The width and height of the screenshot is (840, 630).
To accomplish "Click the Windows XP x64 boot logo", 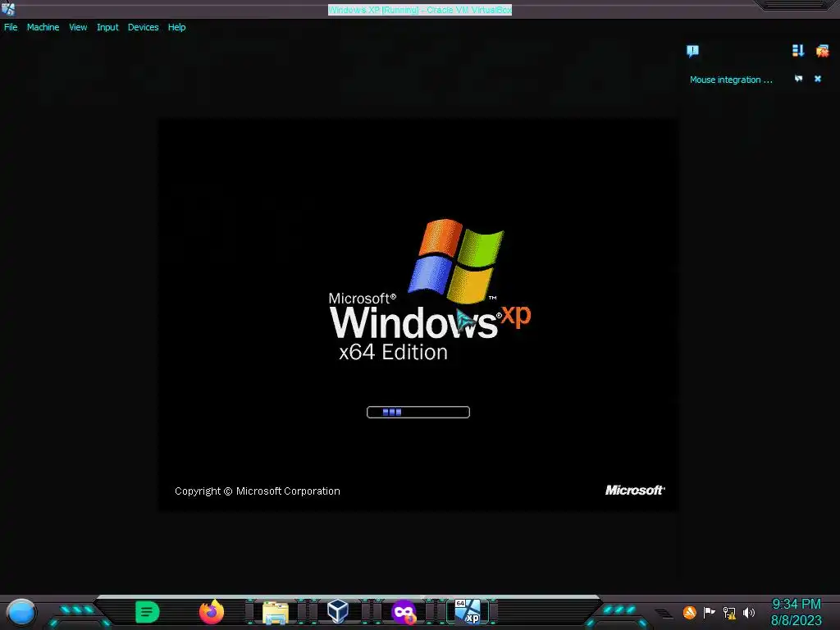I will click(x=430, y=290).
